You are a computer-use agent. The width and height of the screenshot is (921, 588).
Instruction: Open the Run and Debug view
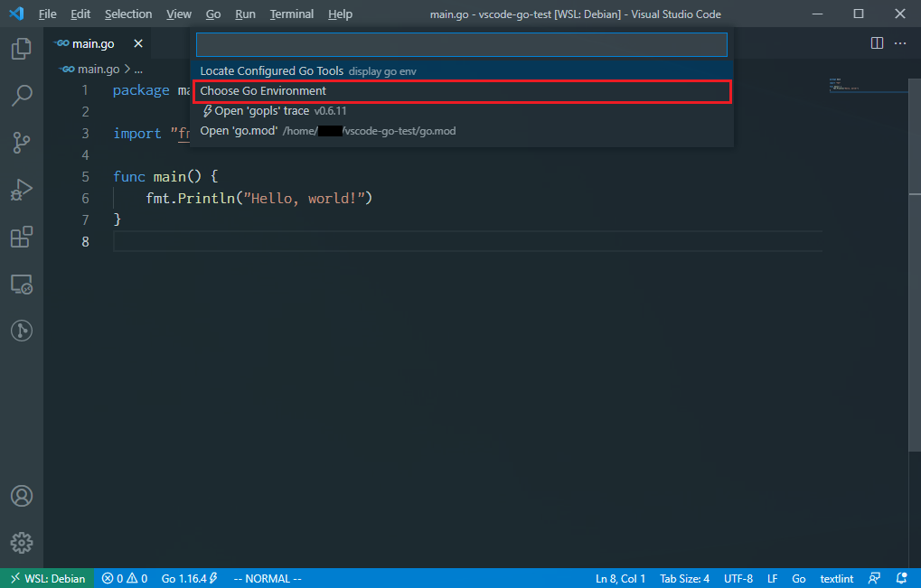(x=21, y=190)
